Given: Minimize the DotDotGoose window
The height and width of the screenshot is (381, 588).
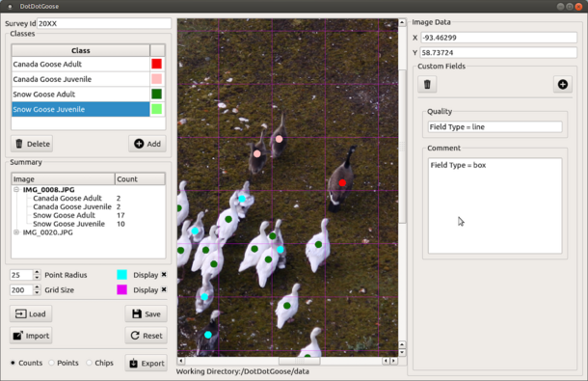Looking at the screenshot, I should tap(560, 7).
